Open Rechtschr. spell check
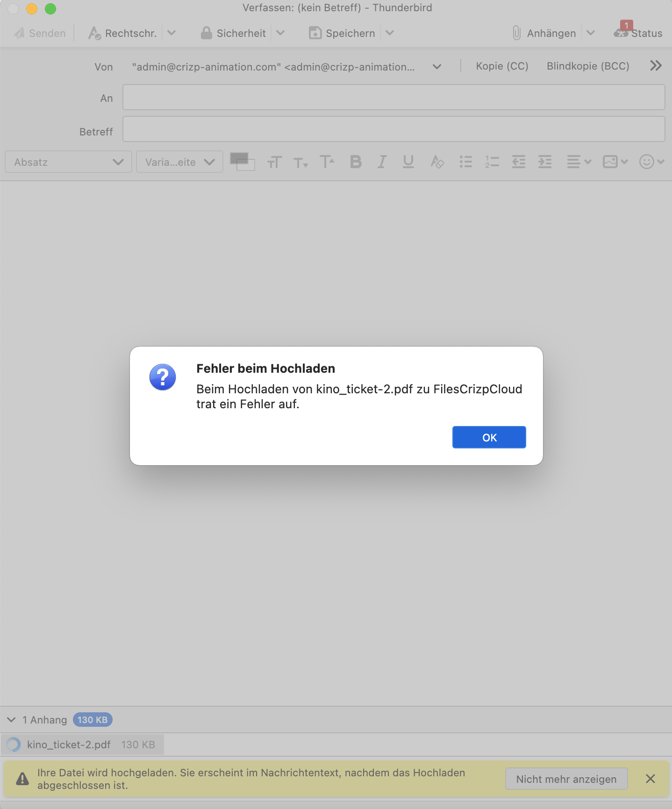 (x=122, y=33)
